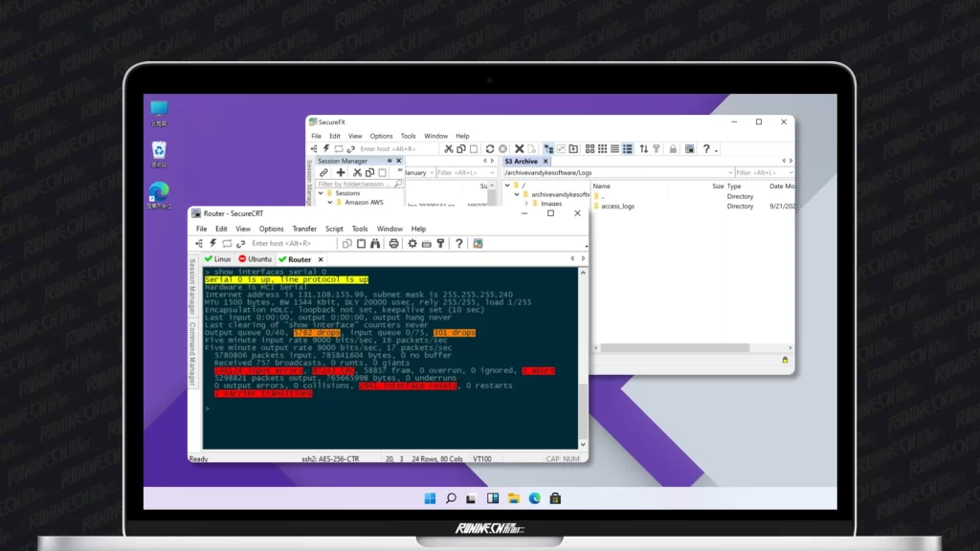Open the remote path dropdown for /archivevandykesoftware/Logs
980x551 pixels.
(x=728, y=173)
